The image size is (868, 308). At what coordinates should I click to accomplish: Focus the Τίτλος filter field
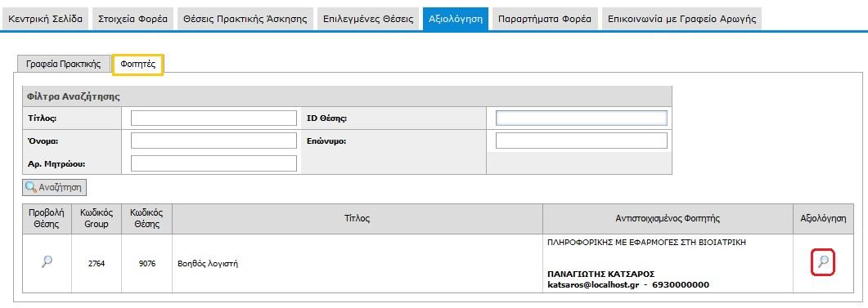pos(214,118)
